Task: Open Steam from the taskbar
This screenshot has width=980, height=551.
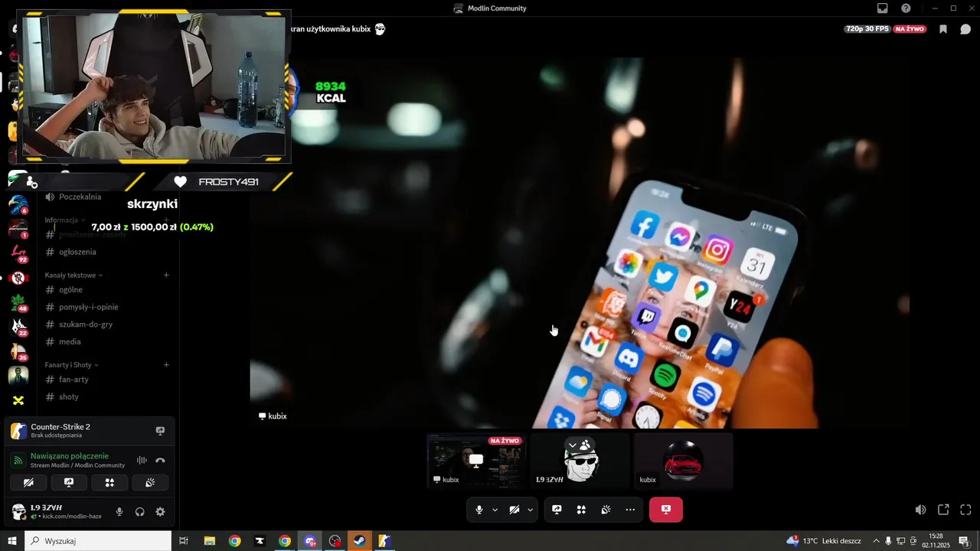Action: [x=358, y=541]
